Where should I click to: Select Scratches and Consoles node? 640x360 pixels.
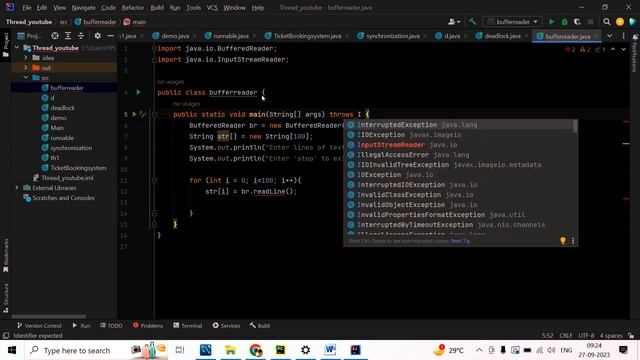[63, 198]
